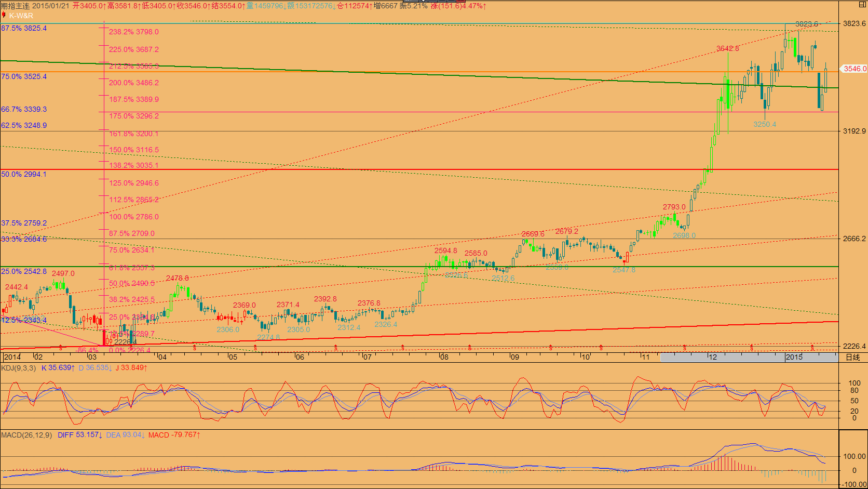Image resolution: width=868 pixels, height=489 pixels.
Task: Select the K-W&R main chart indicator label
Action: pos(21,16)
